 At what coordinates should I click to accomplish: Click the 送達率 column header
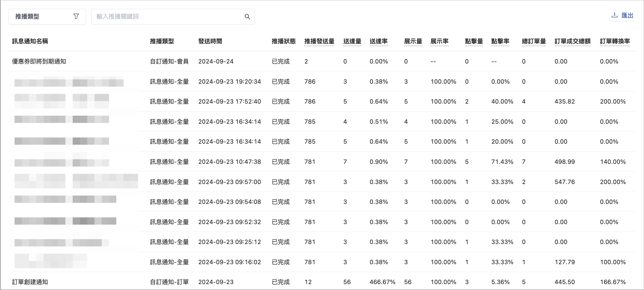point(379,41)
